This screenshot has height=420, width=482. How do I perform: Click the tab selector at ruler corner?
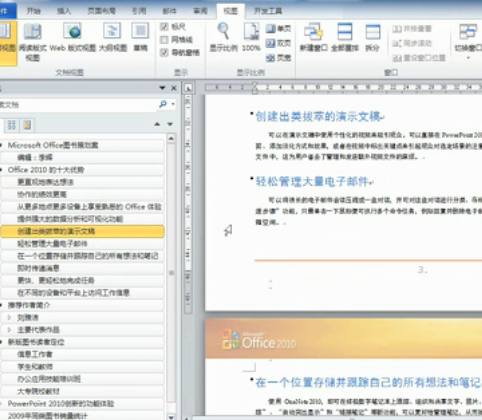click(188, 88)
